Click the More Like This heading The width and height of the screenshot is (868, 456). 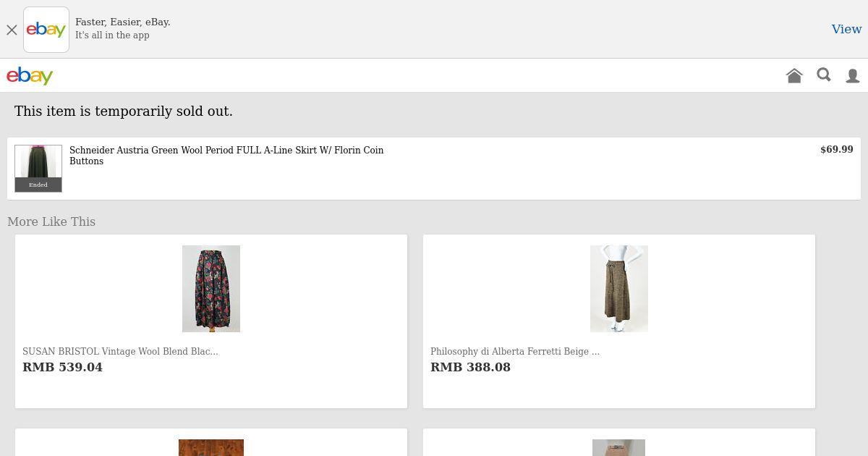(x=51, y=221)
